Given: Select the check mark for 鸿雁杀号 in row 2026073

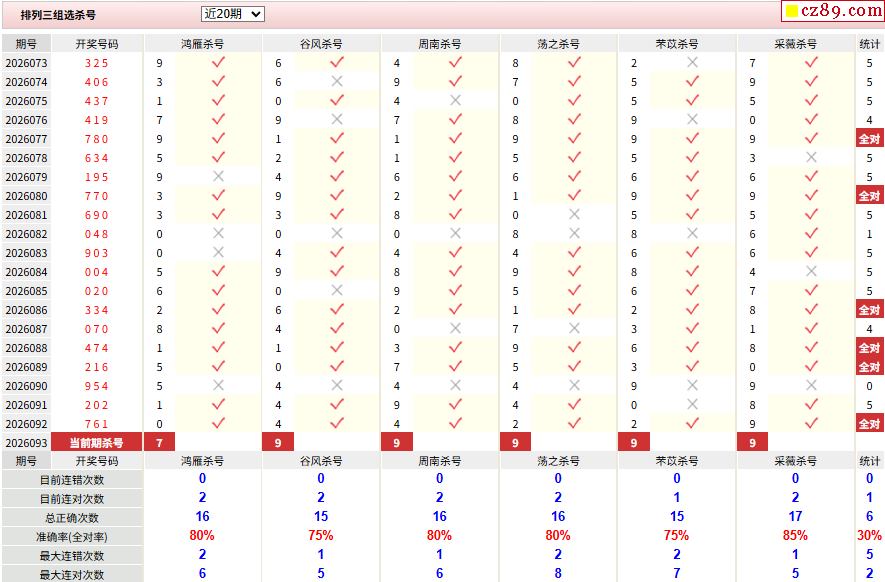Looking at the screenshot, I should pyautogui.click(x=218, y=62).
